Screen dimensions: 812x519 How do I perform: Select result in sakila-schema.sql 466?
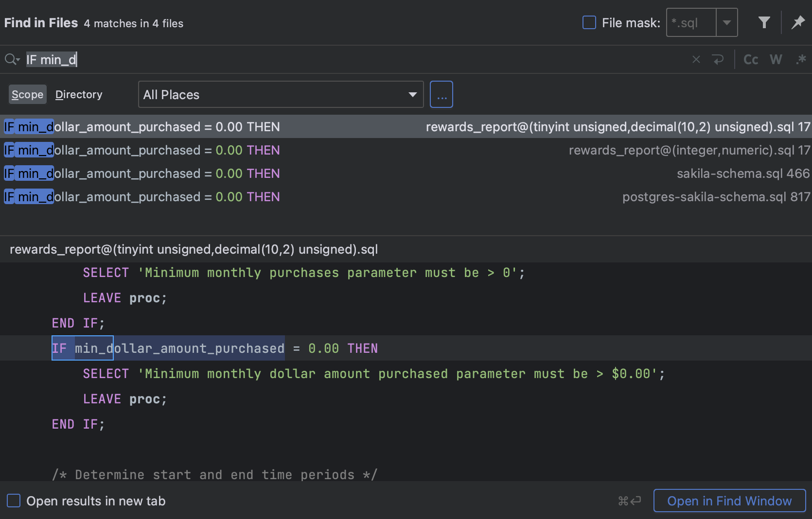[406, 173]
